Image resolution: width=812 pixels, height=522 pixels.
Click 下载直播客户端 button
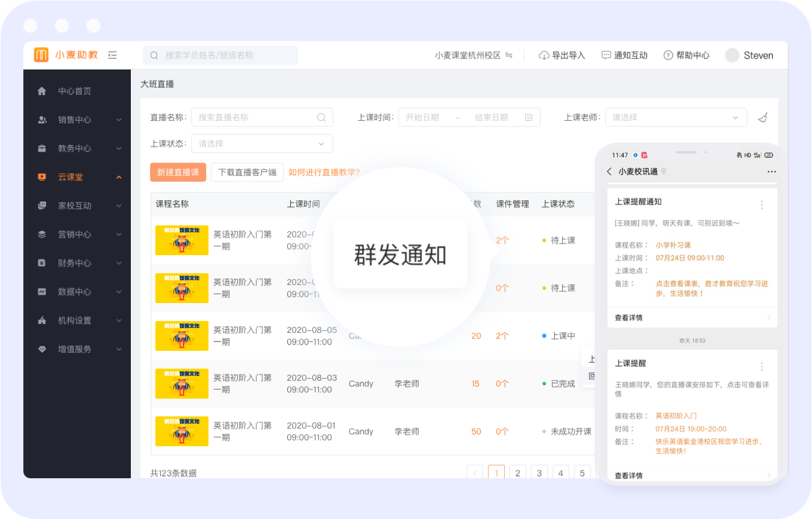click(x=247, y=172)
